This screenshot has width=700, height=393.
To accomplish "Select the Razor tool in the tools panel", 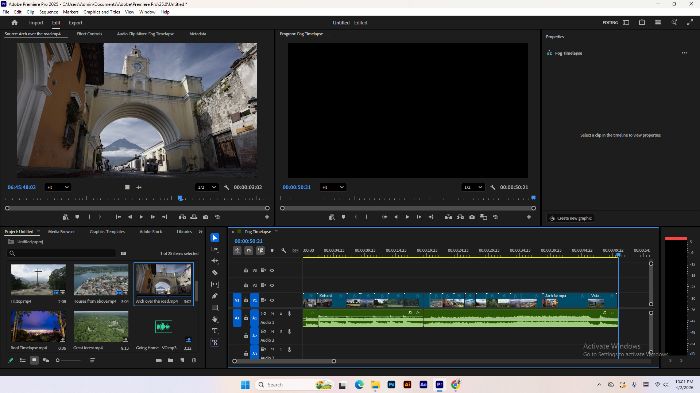I will [215, 272].
